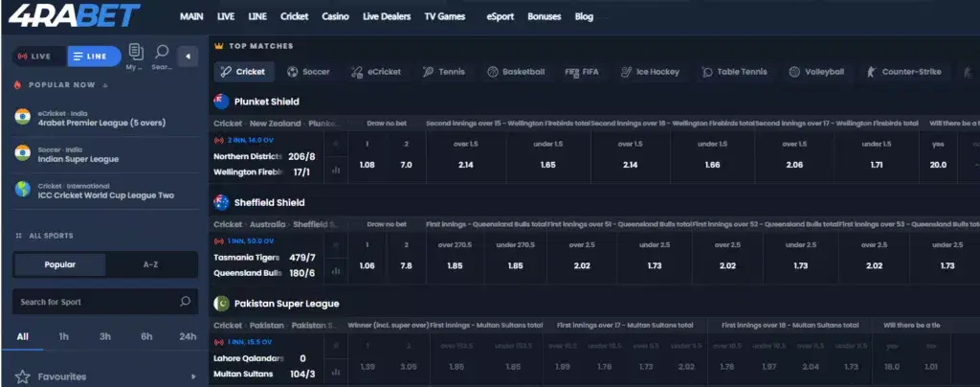The height and width of the screenshot is (387, 980).
Task: Favourite the Northern Districts match star
Action: (336, 144)
